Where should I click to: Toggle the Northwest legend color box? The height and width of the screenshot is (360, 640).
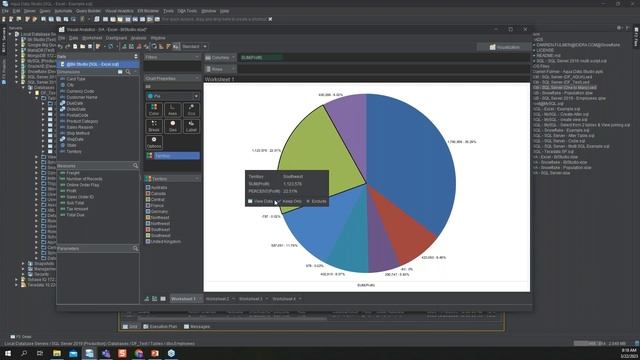pos(148,224)
